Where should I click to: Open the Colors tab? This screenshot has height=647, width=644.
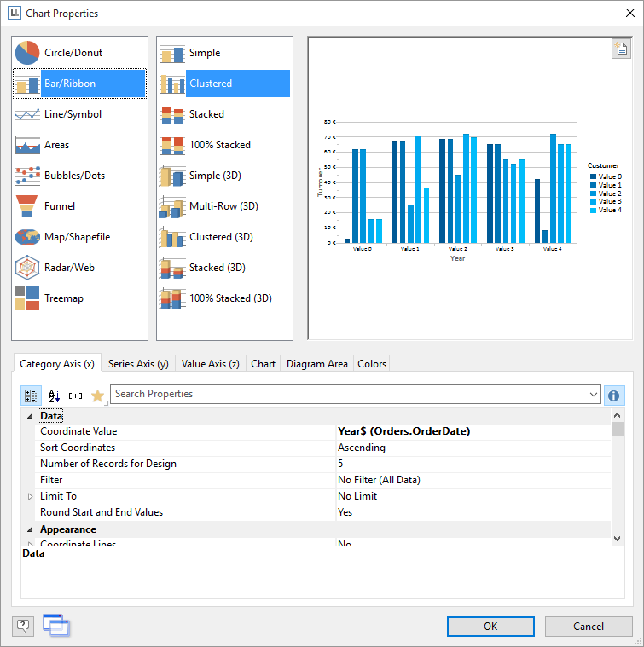372,364
